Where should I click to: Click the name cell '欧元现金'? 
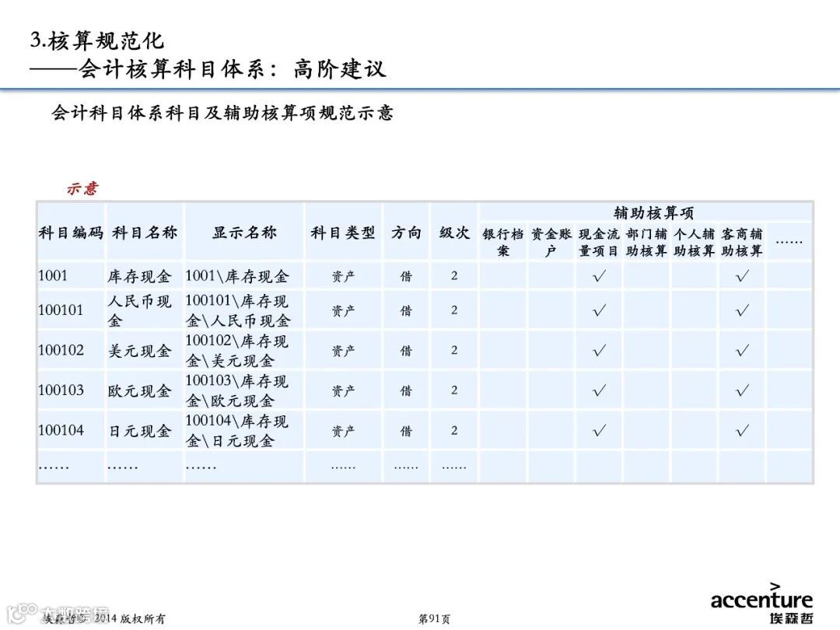139,391
